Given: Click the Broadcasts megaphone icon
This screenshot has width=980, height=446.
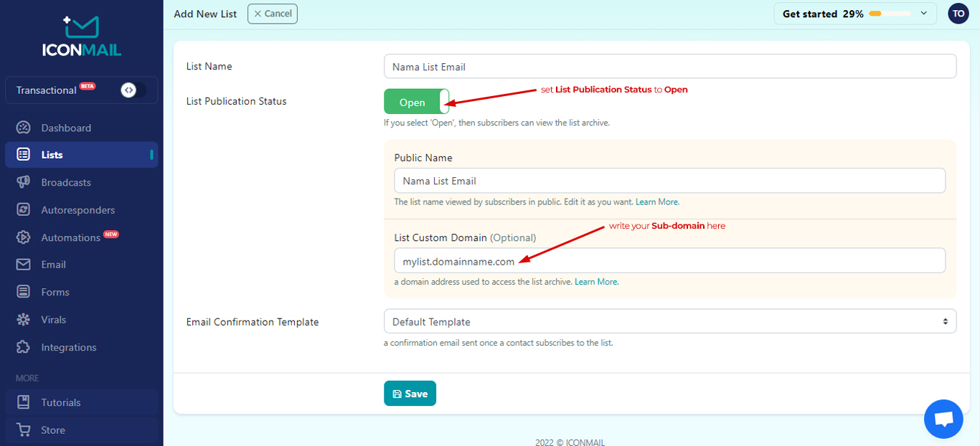Looking at the screenshot, I should coord(24,182).
